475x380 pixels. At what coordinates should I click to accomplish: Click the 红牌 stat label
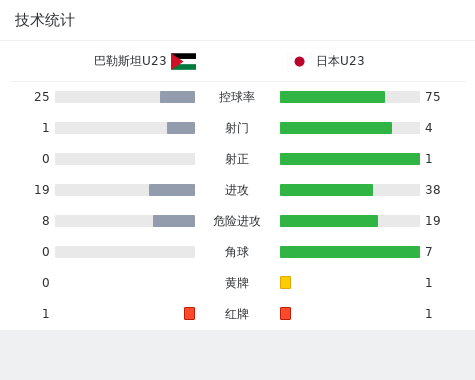237,314
